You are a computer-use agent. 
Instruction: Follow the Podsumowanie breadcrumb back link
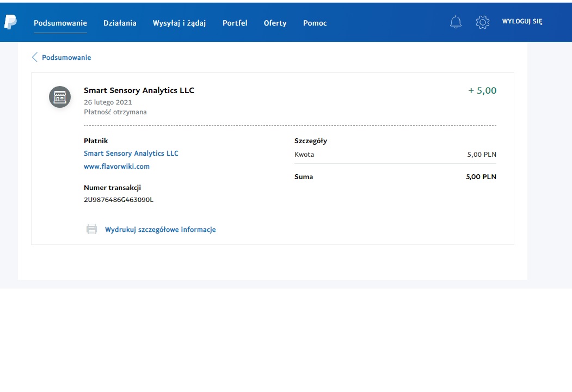click(x=66, y=57)
